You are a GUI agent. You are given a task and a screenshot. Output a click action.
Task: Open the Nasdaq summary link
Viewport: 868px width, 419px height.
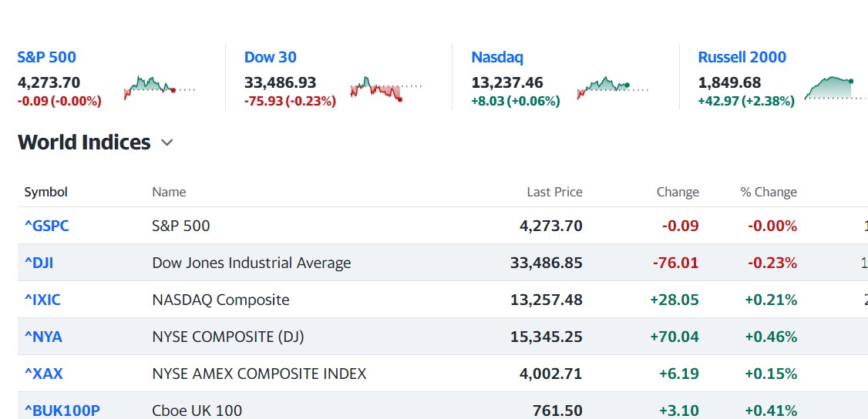pyautogui.click(x=497, y=58)
